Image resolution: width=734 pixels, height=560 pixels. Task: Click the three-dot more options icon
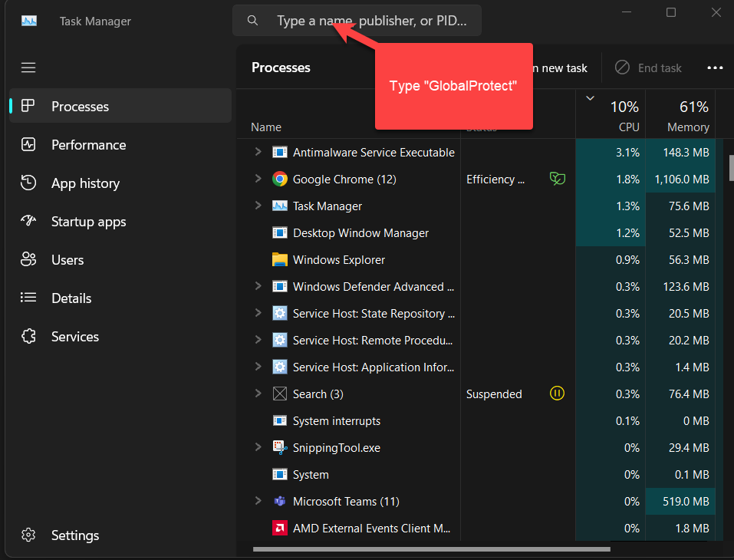715,68
